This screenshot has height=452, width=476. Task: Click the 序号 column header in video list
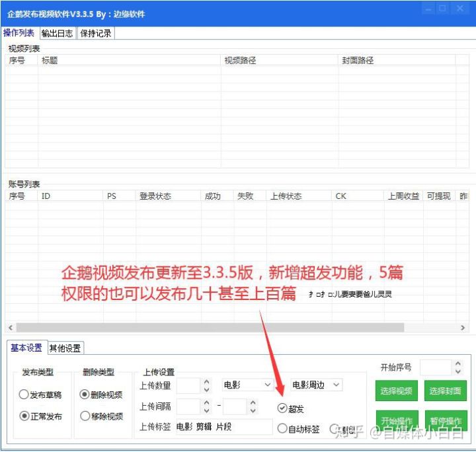pyautogui.click(x=22, y=60)
